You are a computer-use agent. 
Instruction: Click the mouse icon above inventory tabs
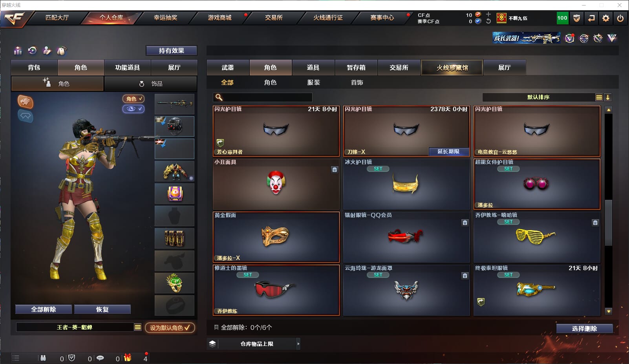coord(61,51)
